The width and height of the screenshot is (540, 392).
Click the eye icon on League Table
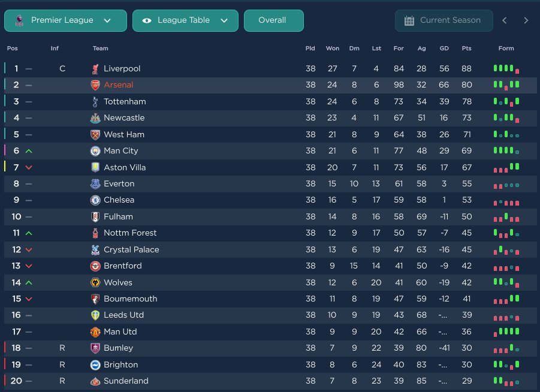[147, 20]
